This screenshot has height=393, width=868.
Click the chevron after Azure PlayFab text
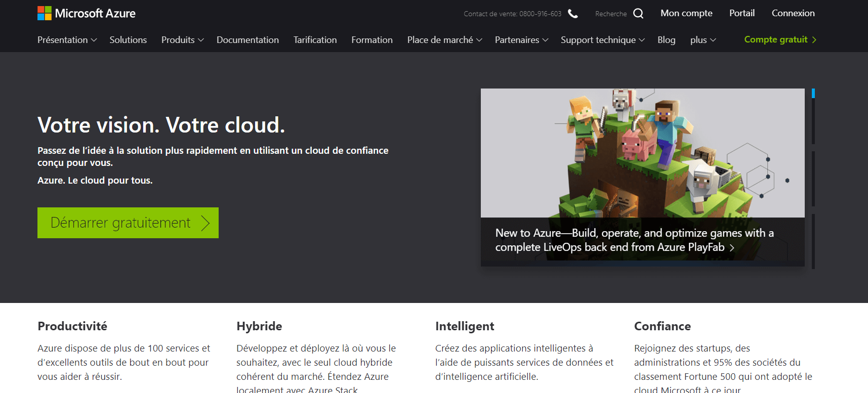click(x=731, y=248)
